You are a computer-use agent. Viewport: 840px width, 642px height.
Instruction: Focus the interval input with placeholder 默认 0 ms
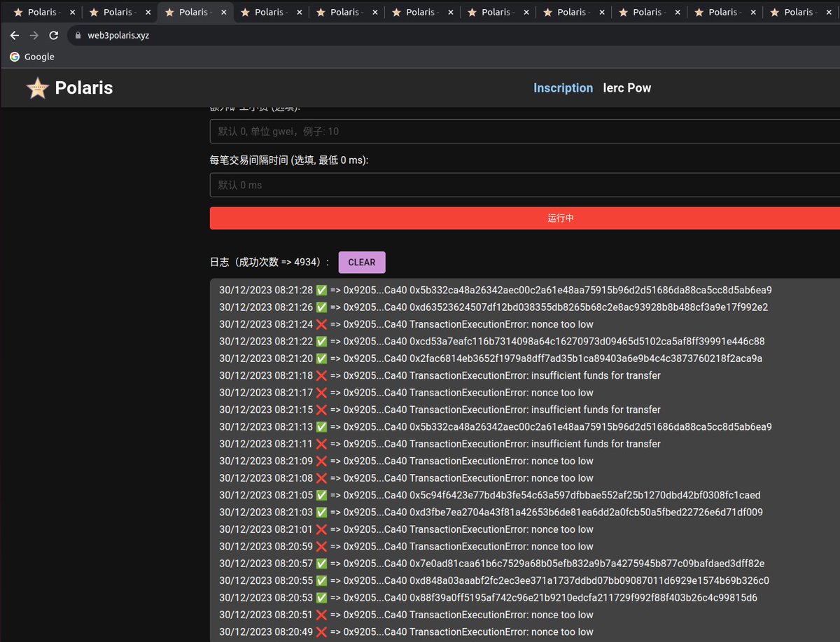coord(525,185)
